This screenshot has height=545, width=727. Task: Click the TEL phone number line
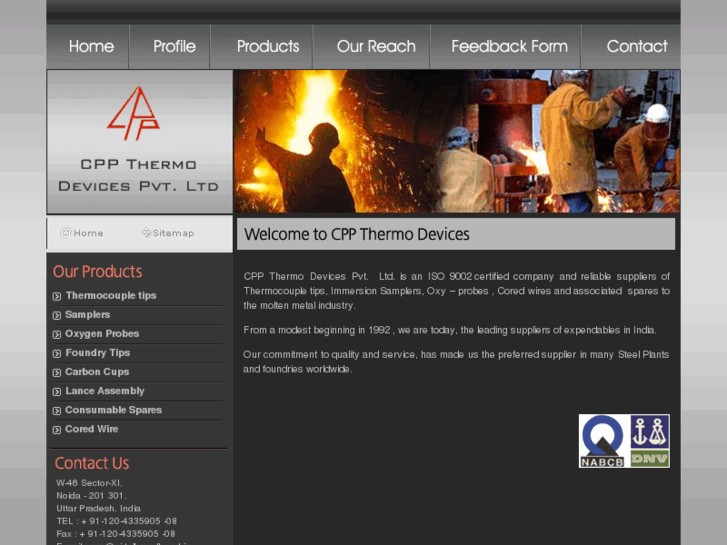[116, 521]
